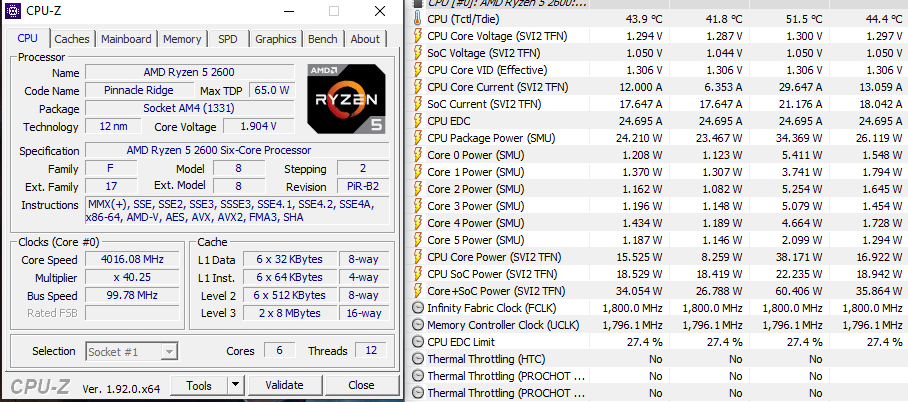Screen dimensions: 908x402
Task: Click the AMD Ryzen 5 logo image
Action: [x=346, y=99]
